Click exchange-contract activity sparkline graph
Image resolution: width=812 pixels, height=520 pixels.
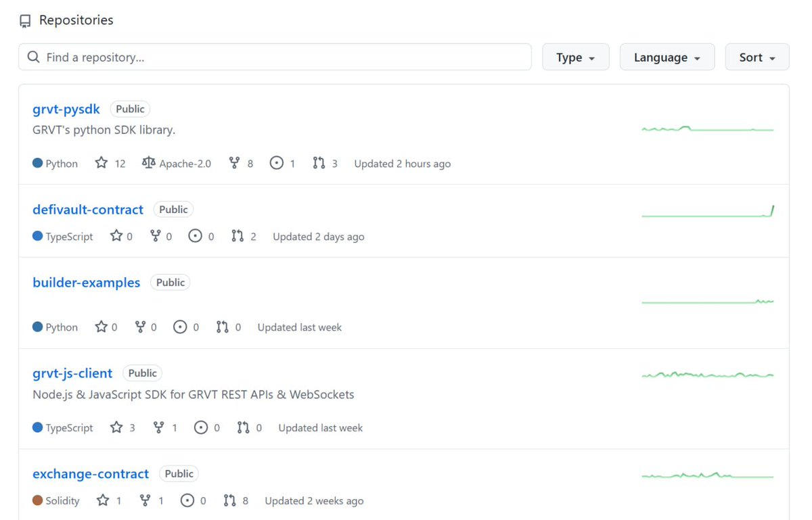(707, 475)
